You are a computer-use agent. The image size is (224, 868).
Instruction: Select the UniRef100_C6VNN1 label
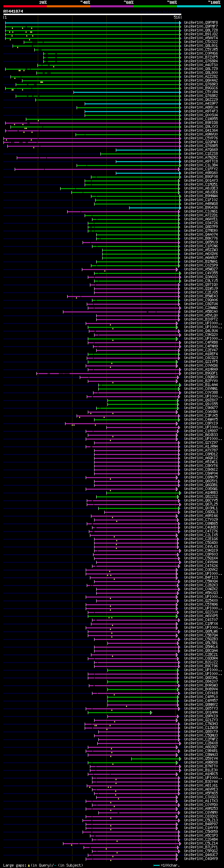click(x=201, y=389)
